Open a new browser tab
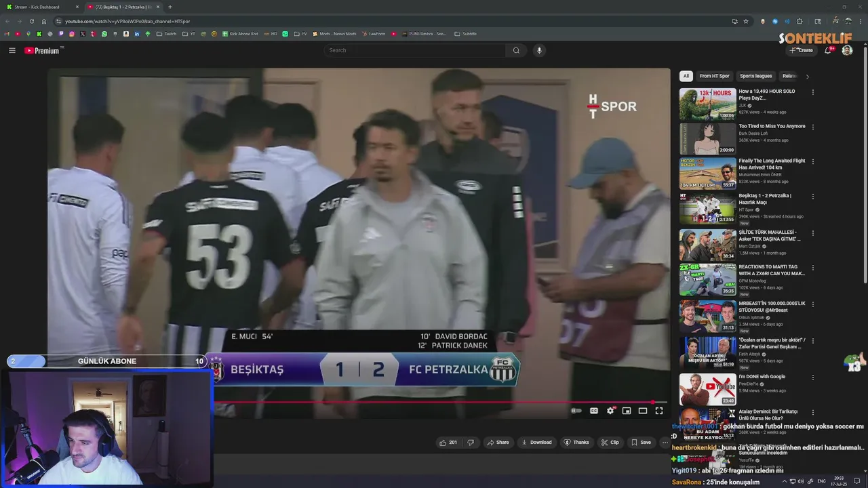This screenshot has width=868, height=488. (x=170, y=7)
